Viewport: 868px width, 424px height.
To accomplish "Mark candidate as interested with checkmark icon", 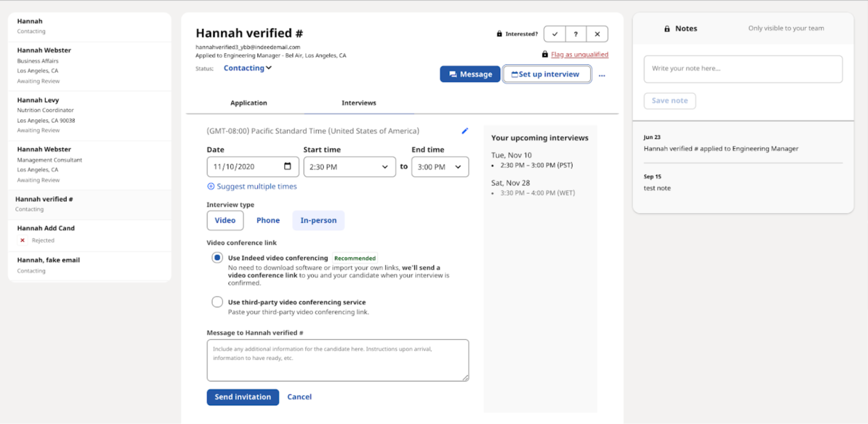I will pos(554,34).
